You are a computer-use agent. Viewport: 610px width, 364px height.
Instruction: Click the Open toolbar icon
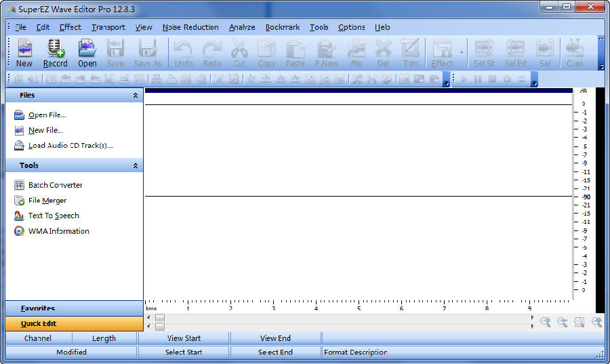coord(87,54)
